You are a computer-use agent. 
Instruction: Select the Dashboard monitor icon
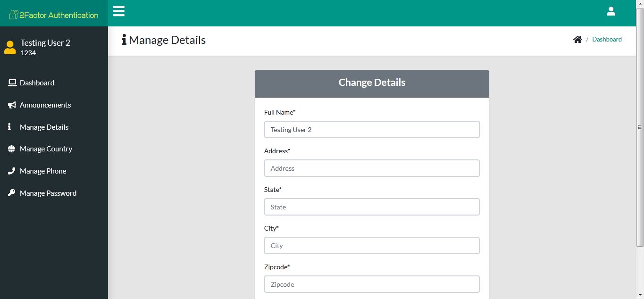coord(11,82)
